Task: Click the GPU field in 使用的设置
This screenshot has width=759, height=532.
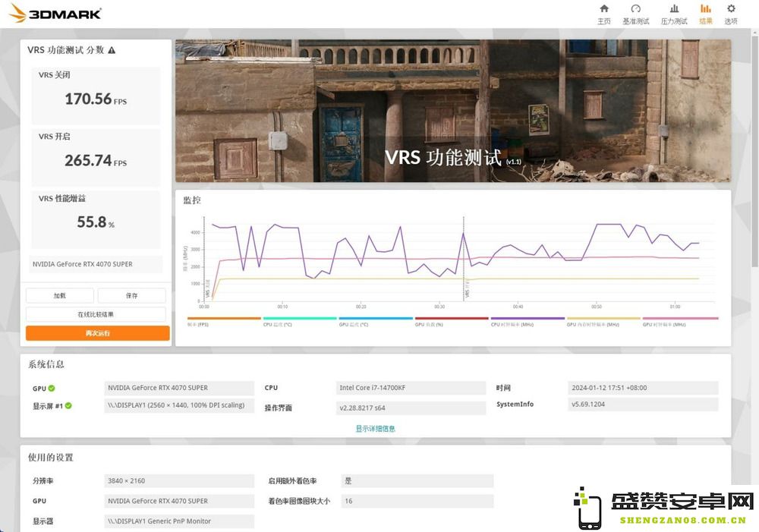Action: click(179, 501)
